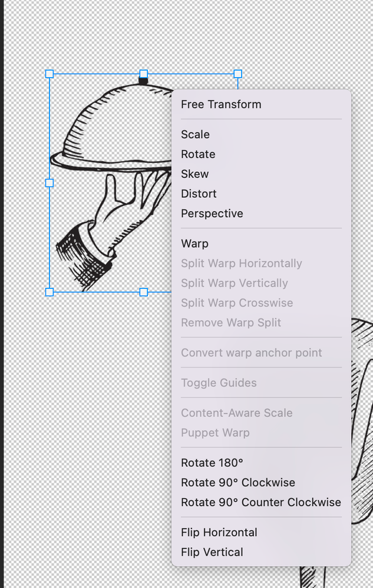The width and height of the screenshot is (373, 588).
Task: Click the top-left transform corner handle
Action: [49, 74]
